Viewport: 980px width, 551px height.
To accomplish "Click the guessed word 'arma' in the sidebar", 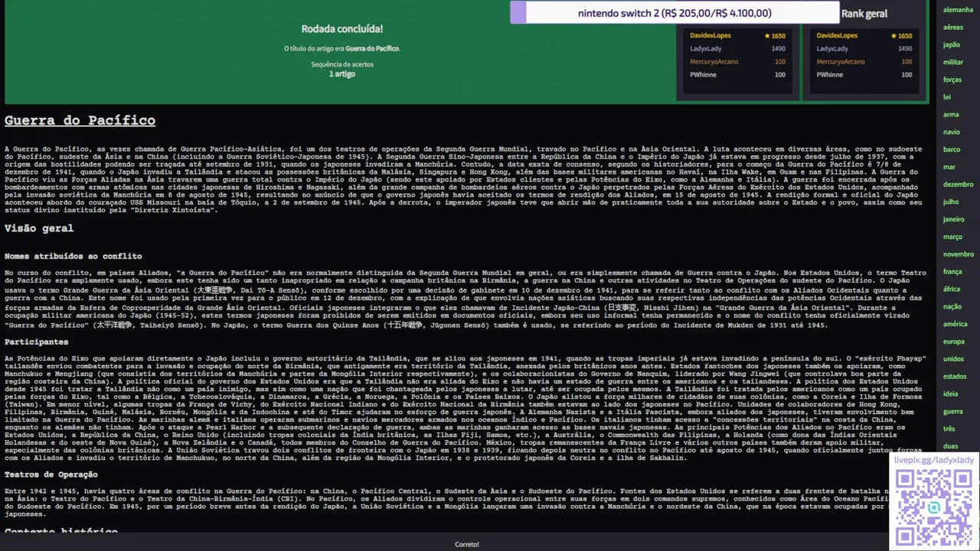I will coord(951,115).
